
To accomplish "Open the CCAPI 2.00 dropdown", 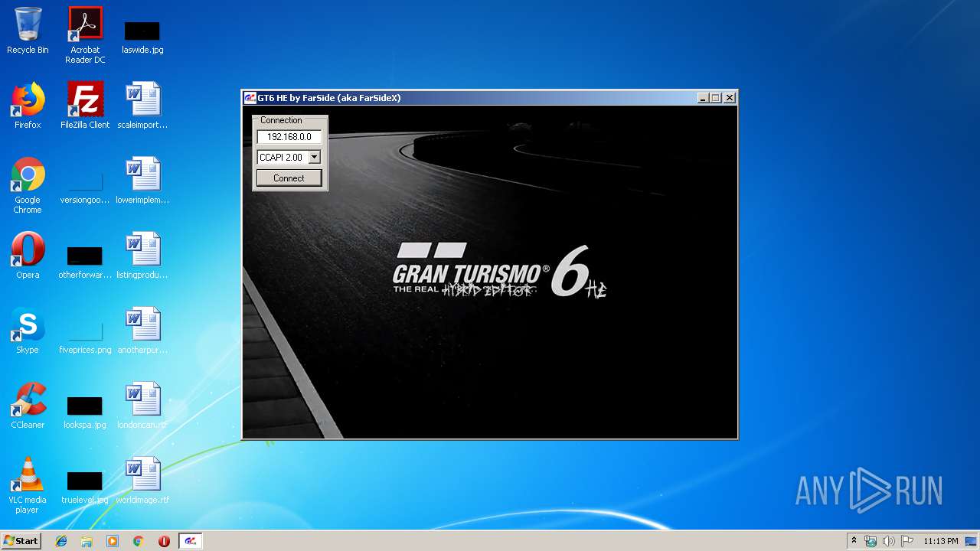I will [x=314, y=158].
